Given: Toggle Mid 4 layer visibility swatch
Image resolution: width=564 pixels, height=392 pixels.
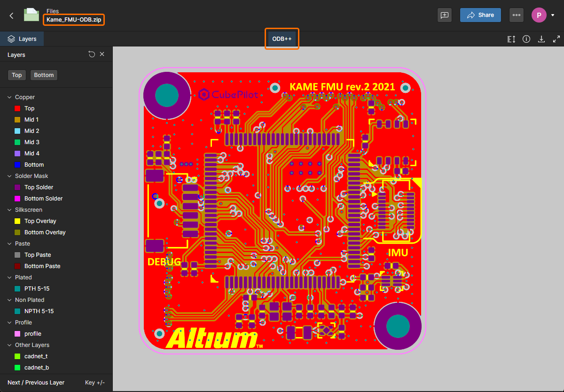Looking at the screenshot, I should coord(18,154).
